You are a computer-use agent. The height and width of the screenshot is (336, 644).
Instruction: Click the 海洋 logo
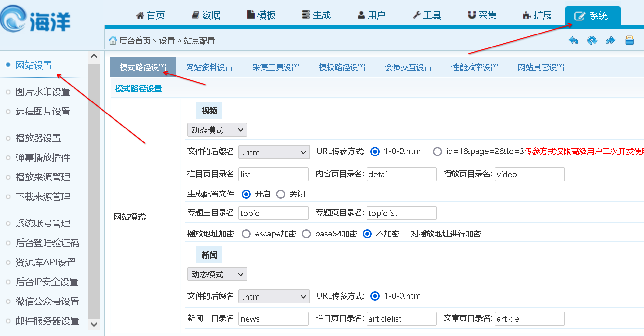(x=35, y=19)
